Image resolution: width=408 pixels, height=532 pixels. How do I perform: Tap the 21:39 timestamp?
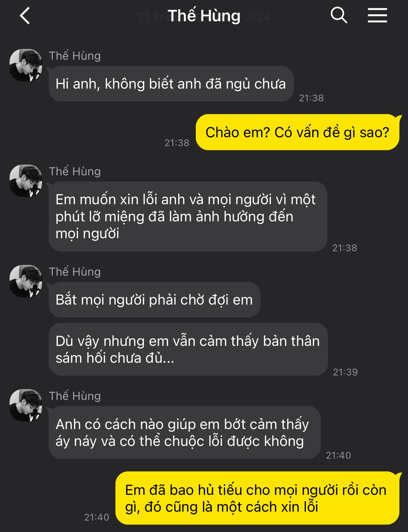click(345, 372)
